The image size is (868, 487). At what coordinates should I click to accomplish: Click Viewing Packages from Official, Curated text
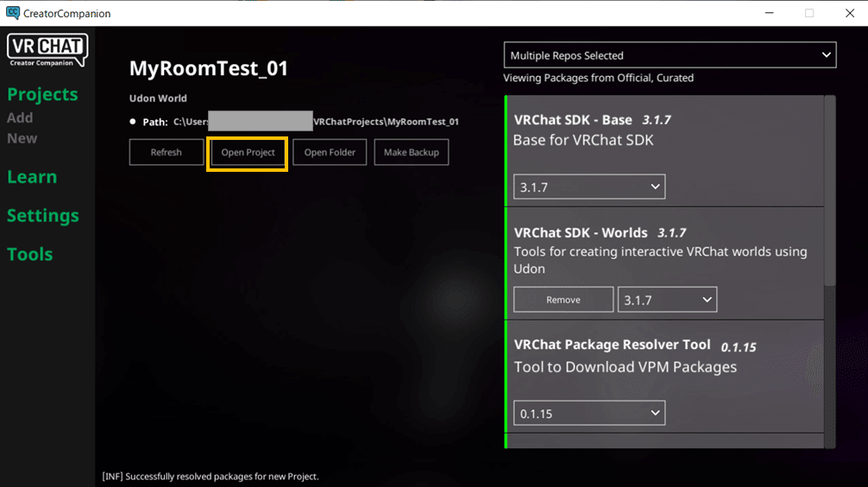[599, 78]
